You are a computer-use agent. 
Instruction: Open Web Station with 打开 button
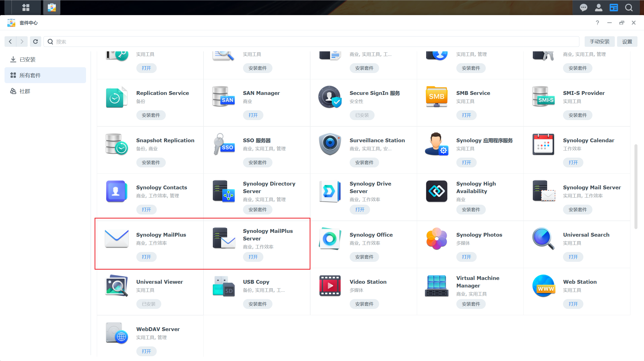point(573,304)
